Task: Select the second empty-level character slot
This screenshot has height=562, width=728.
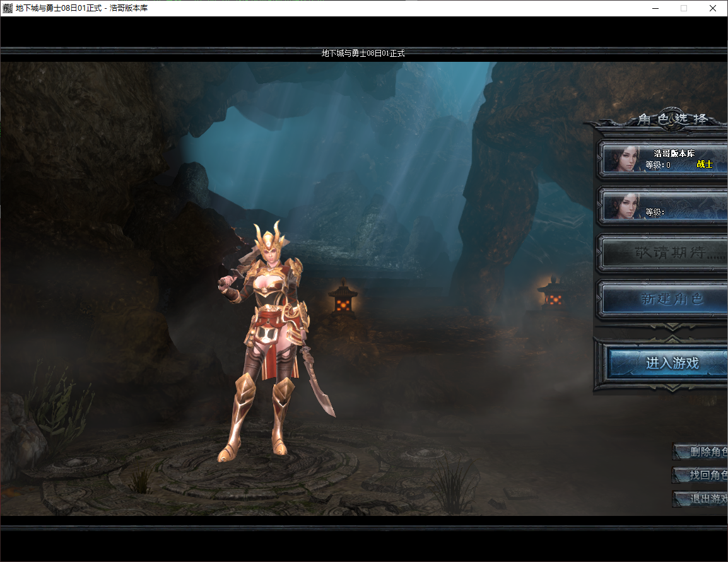Action: [x=663, y=206]
